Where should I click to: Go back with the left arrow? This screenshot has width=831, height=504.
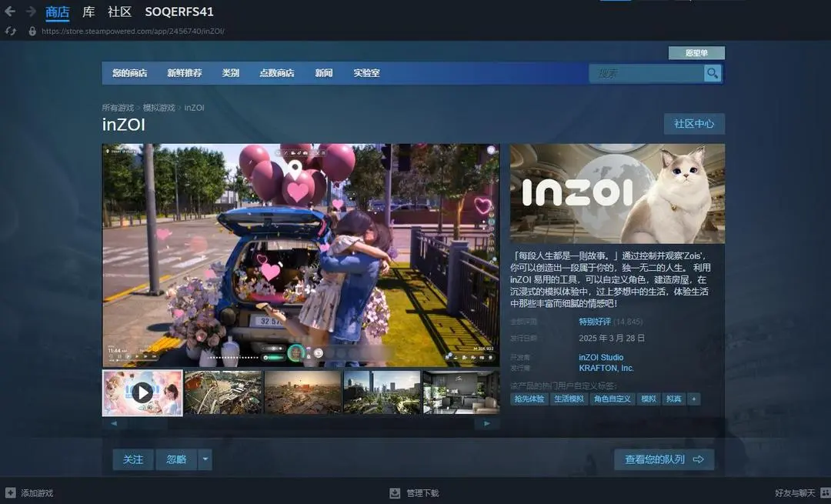coord(10,11)
